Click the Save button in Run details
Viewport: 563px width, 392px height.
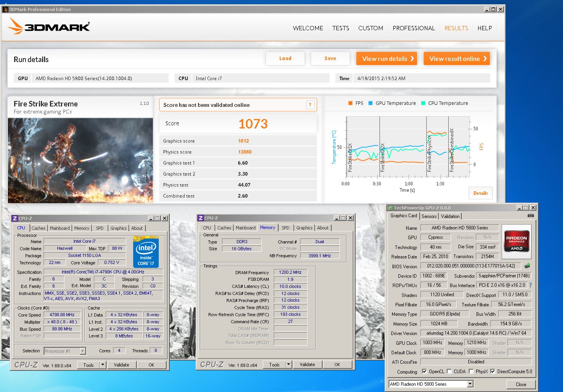click(x=330, y=59)
